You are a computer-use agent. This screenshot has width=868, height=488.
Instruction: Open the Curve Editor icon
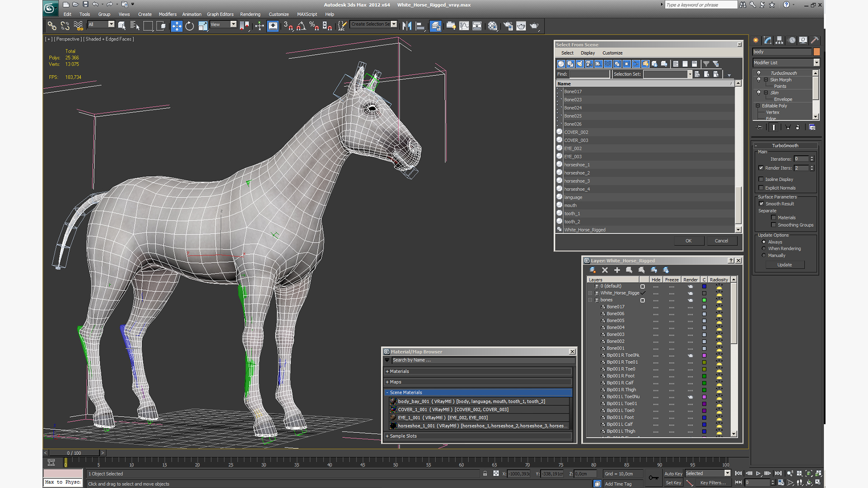coord(464,26)
